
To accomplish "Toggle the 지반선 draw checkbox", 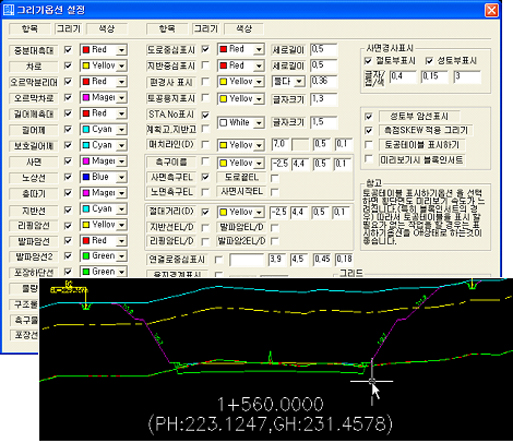I will coord(68,210).
